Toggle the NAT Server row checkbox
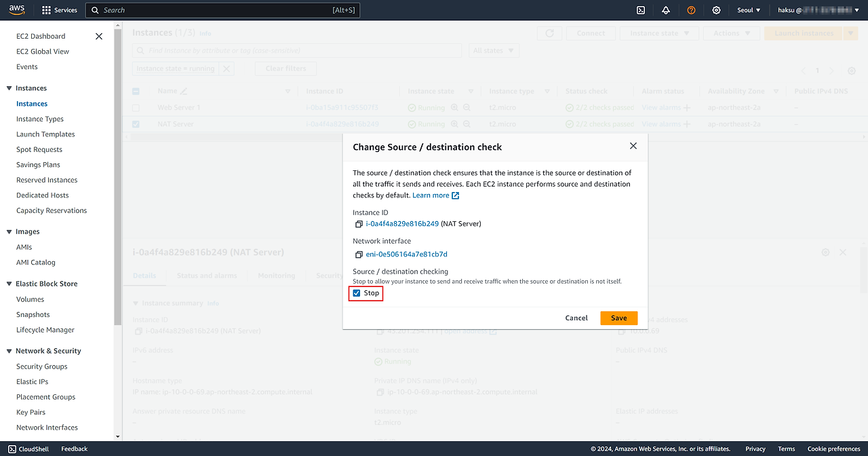868x456 pixels. click(x=136, y=124)
